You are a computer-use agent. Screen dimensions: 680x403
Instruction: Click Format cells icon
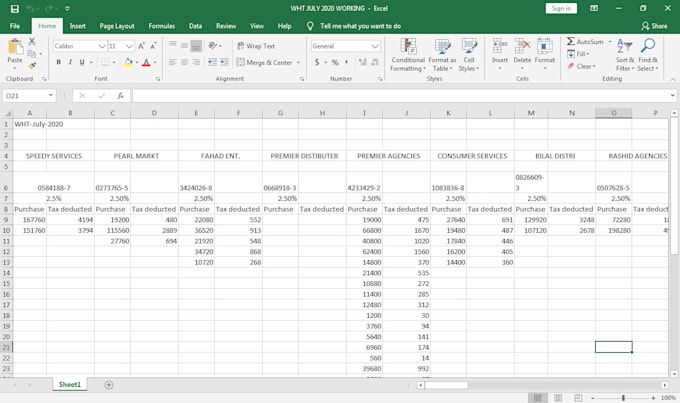(545, 46)
